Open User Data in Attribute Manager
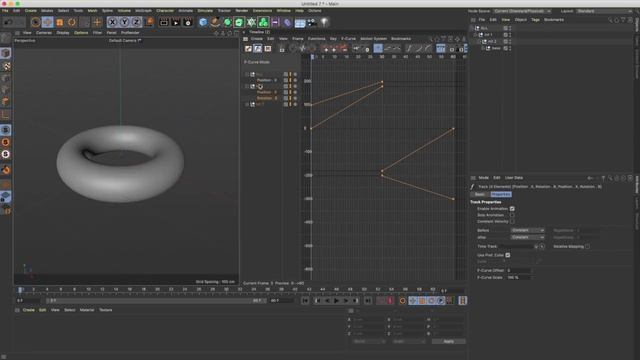This screenshot has width=640, height=360. 514,178
